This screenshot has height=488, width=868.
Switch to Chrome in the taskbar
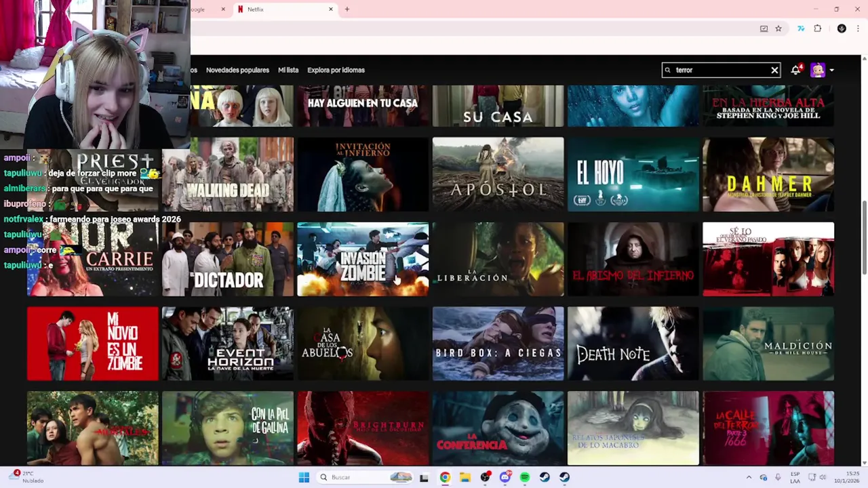click(x=445, y=477)
